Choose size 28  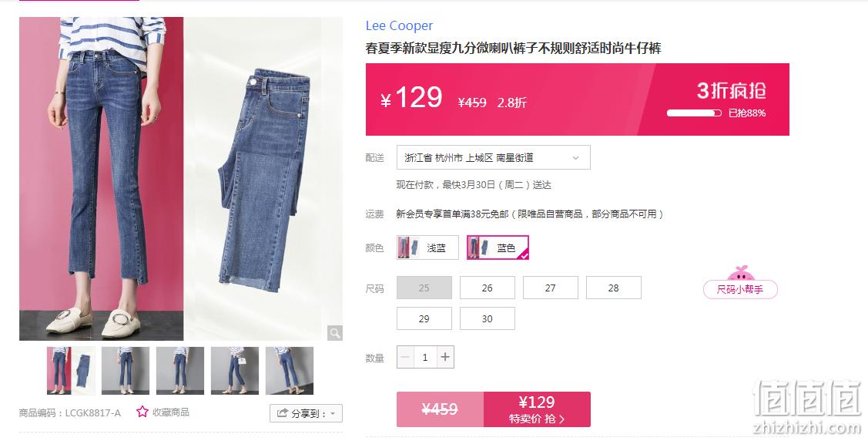613,288
